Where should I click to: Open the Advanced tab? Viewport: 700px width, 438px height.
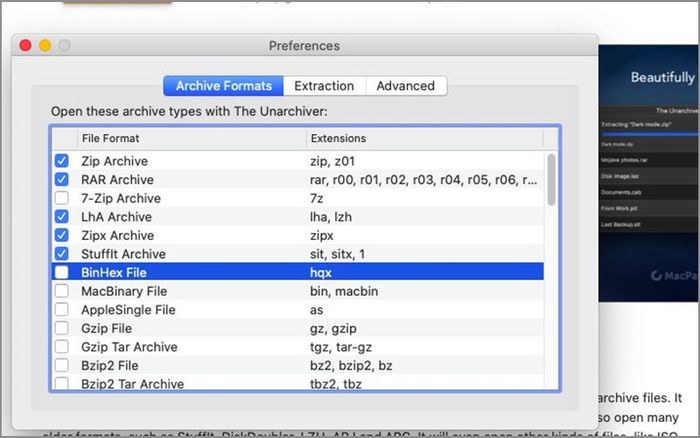click(x=406, y=86)
